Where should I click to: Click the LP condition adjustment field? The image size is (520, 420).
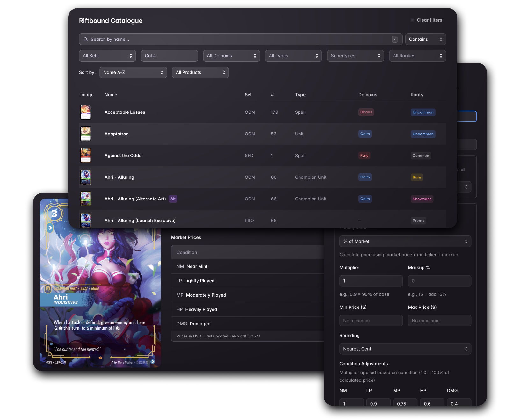[379, 402]
